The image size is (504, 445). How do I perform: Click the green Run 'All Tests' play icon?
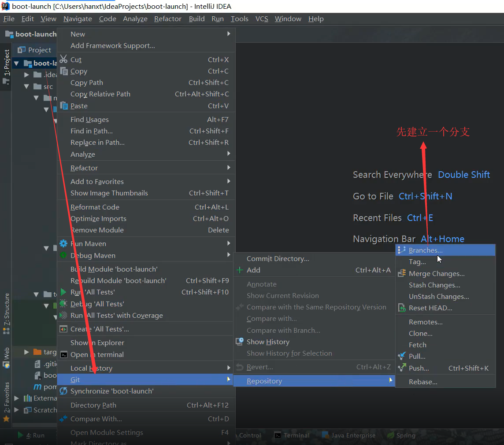[x=63, y=292]
